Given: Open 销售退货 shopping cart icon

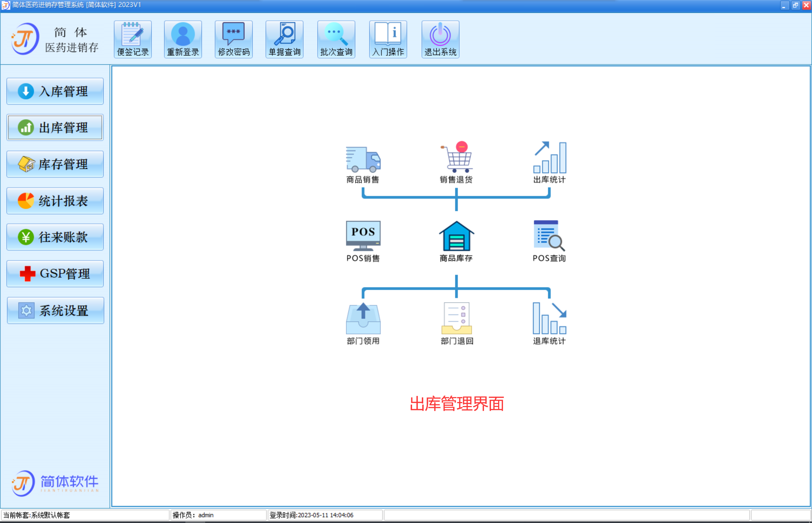Looking at the screenshot, I should pos(456,163).
